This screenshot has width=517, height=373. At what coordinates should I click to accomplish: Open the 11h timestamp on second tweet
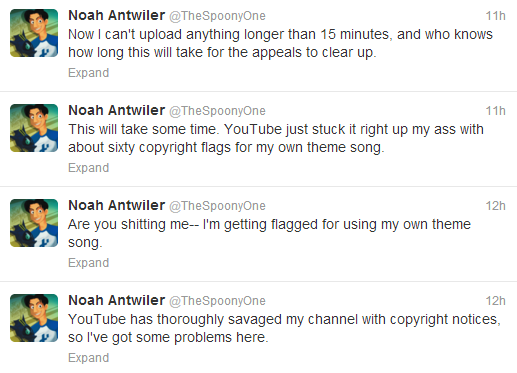[x=495, y=111]
